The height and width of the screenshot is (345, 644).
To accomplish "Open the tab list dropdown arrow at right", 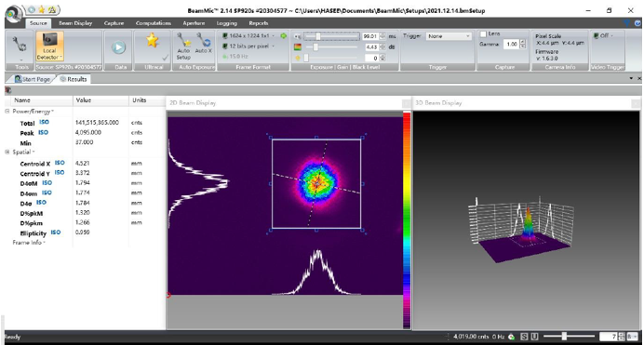I will pyautogui.click(x=631, y=78).
